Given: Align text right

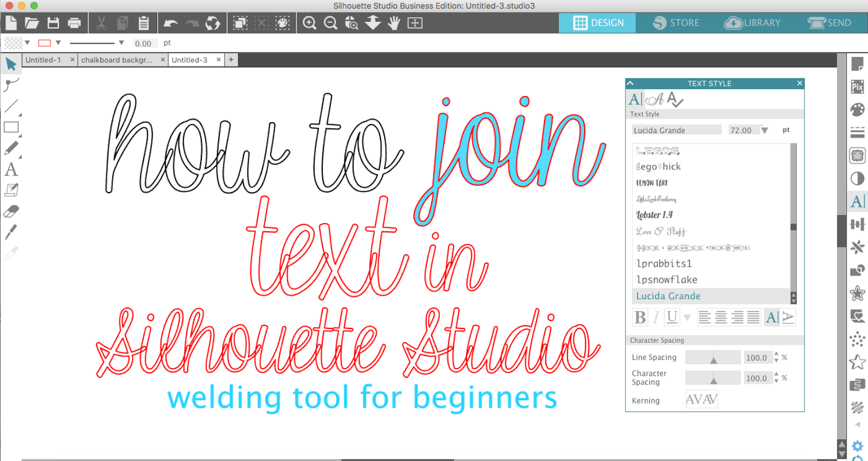Looking at the screenshot, I should point(737,317).
